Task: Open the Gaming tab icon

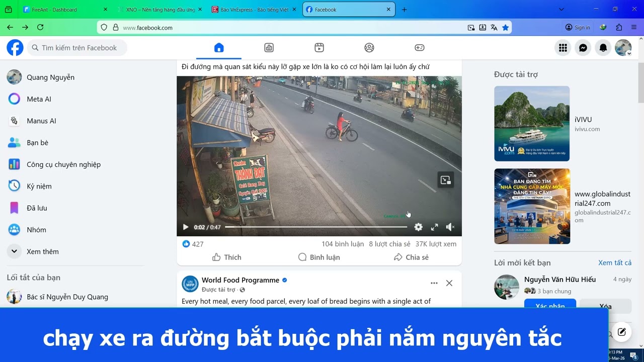Action: tap(420, 48)
